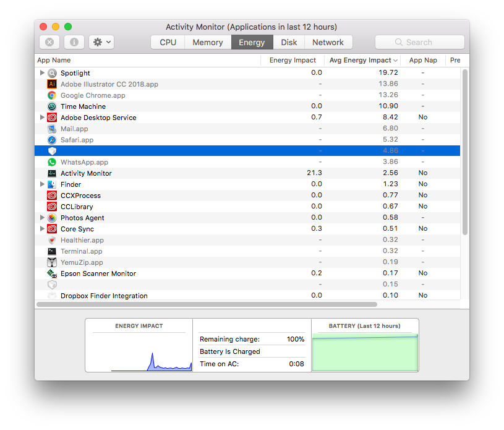Click the Google Chrome app icon

click(52, 95)
